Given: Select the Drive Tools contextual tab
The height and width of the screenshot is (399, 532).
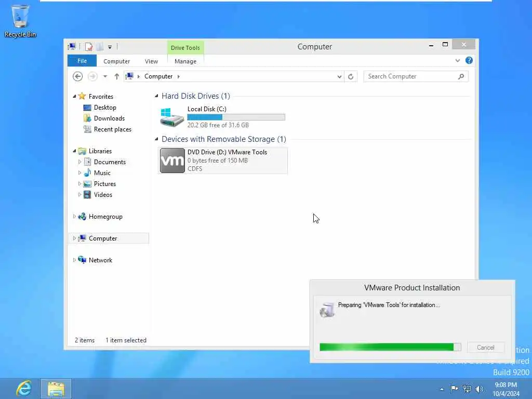Looking at the screenshot, I should 185,47.
